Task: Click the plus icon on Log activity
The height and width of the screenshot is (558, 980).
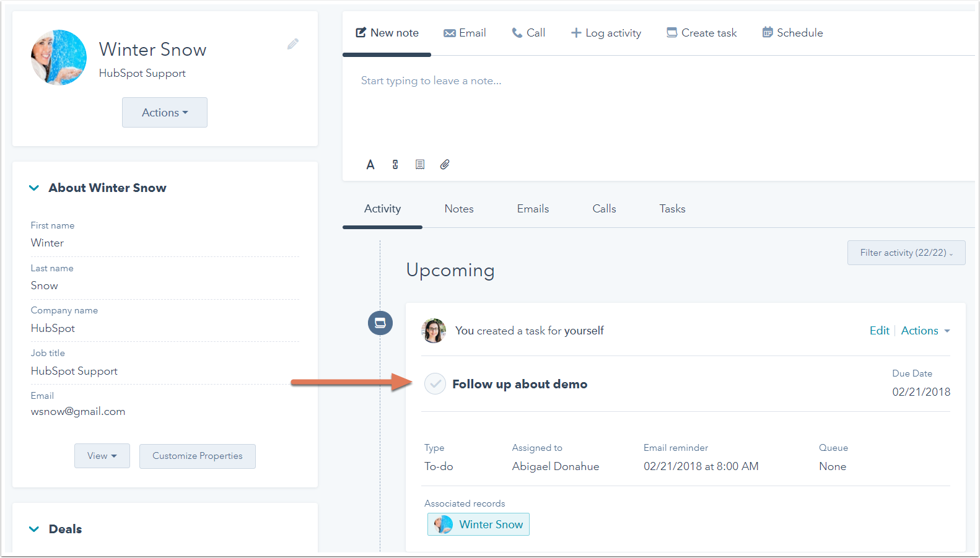Action: (576, 33)
